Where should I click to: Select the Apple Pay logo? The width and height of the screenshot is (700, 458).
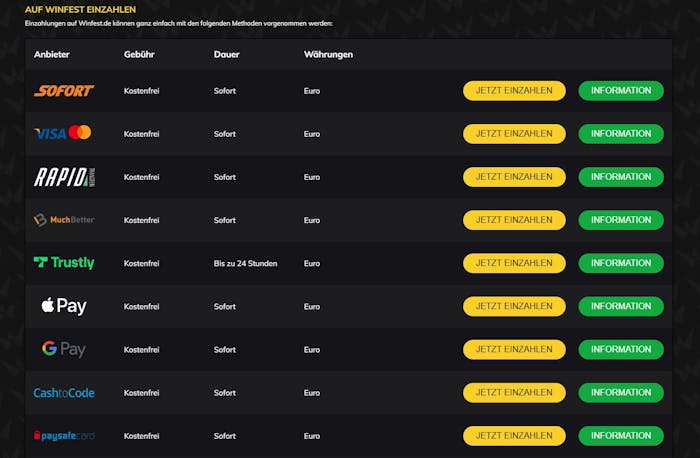[x=64, y=306]
